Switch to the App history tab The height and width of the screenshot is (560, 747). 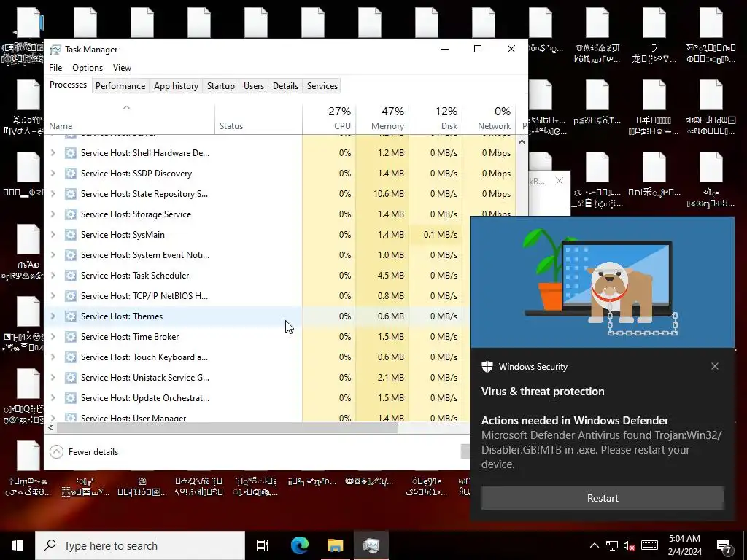pos(176,86)
